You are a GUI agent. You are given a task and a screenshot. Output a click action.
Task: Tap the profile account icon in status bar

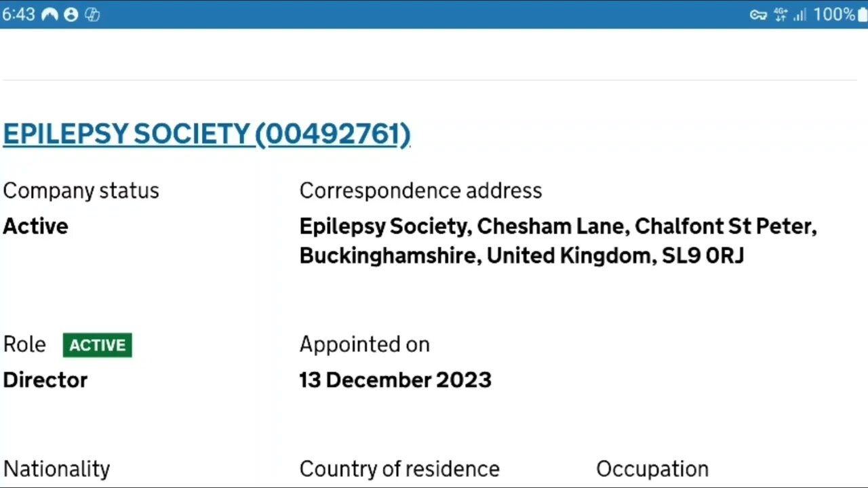(71, 14)
